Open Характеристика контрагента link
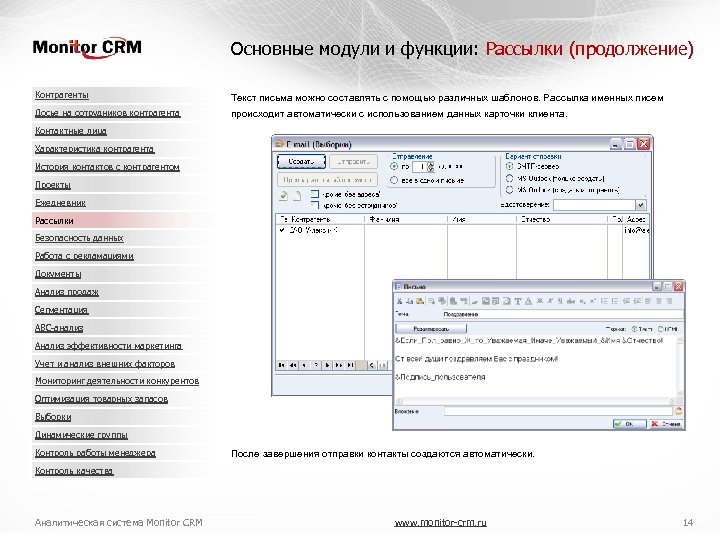The height and width of the screenshot is (540, 720). [x=95, y=149]
